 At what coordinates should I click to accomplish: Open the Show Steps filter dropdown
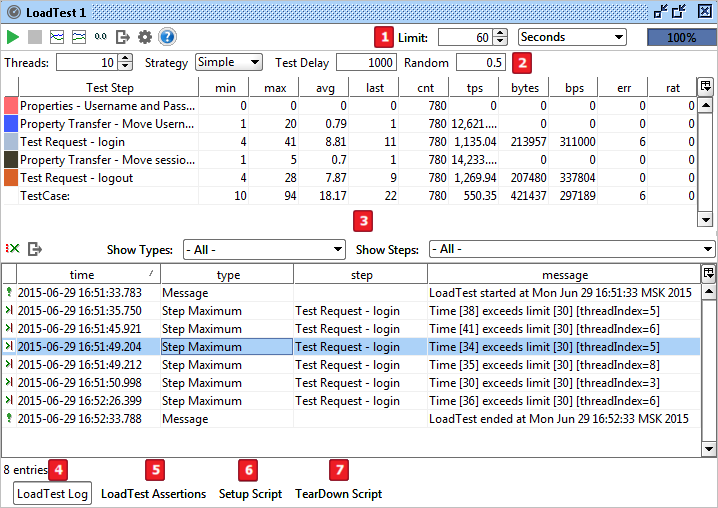[571, 249]
